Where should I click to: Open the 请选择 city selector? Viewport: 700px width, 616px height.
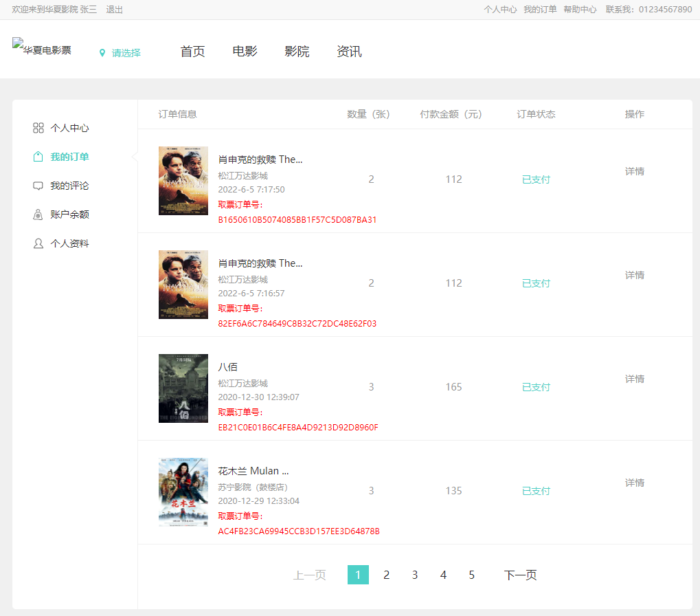[126, 53]
